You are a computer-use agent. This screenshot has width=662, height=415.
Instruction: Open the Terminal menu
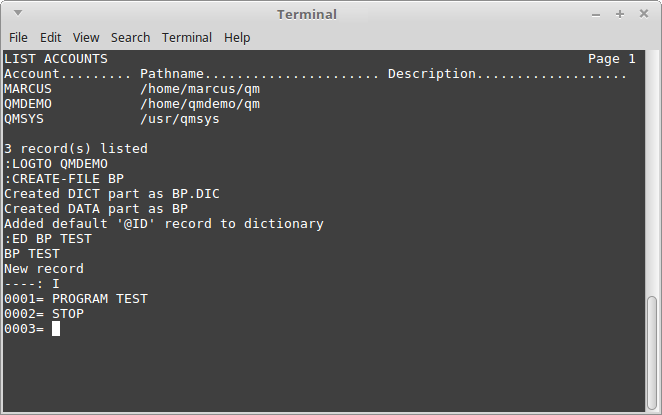(x=187, y=38)
